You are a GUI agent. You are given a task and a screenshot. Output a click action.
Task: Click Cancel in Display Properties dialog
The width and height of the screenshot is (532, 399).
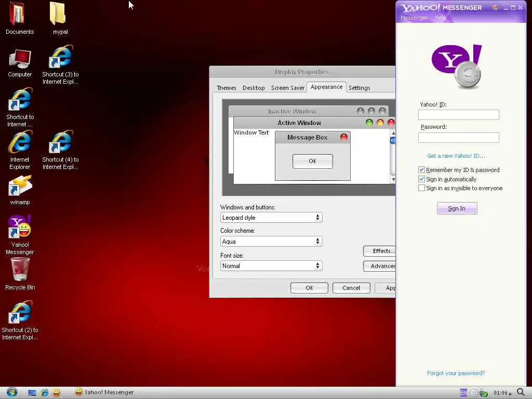coord(351,288)
